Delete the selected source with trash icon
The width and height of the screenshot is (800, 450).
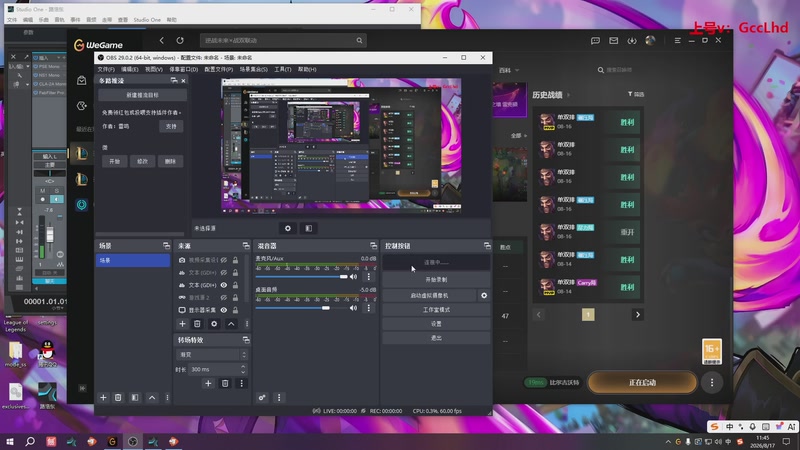197,324
